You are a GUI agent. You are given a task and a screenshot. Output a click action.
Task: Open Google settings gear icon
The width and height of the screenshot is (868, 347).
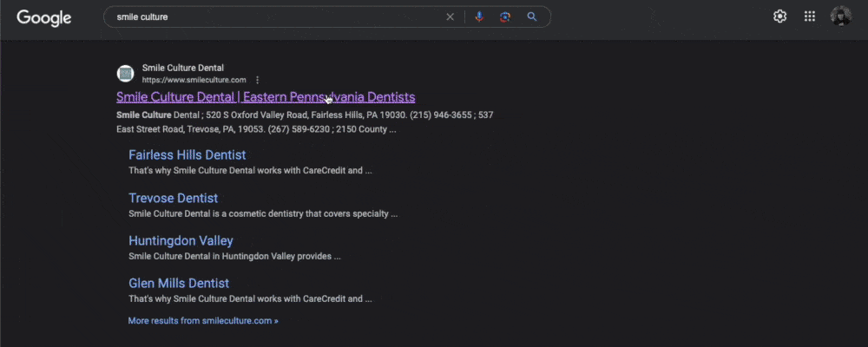pyautogui.click(x=780, y=16)
